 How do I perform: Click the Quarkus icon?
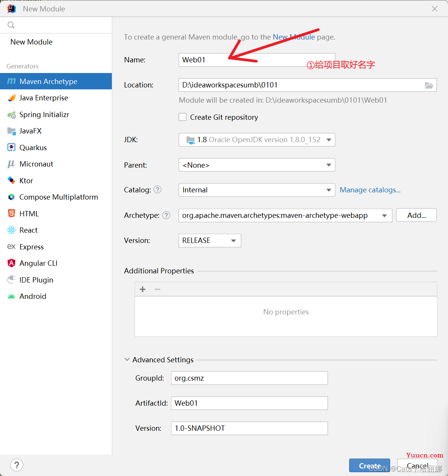coord(11,148)
